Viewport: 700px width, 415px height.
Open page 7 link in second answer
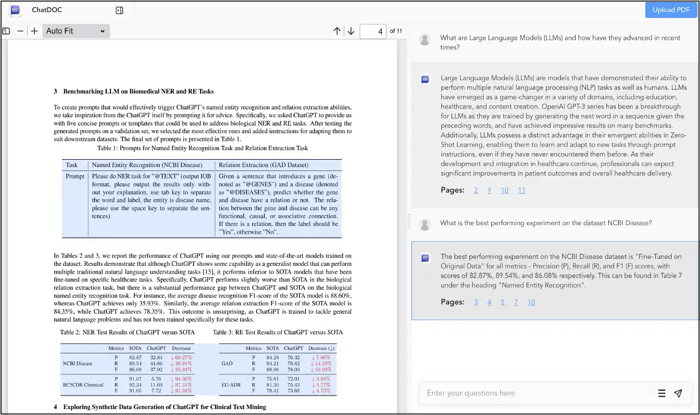coord(516,302)
